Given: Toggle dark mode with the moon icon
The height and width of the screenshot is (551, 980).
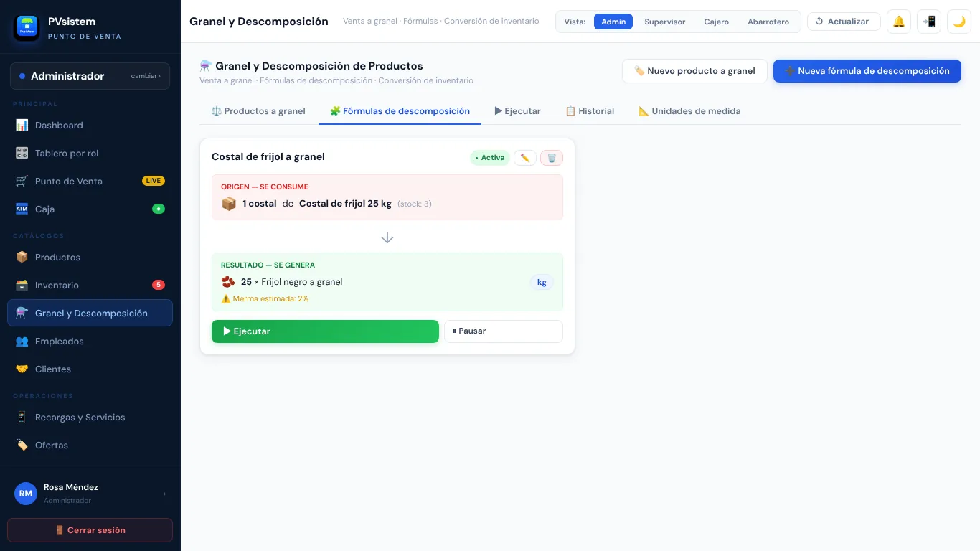Looking at the screenshot, I should (959, 22).
